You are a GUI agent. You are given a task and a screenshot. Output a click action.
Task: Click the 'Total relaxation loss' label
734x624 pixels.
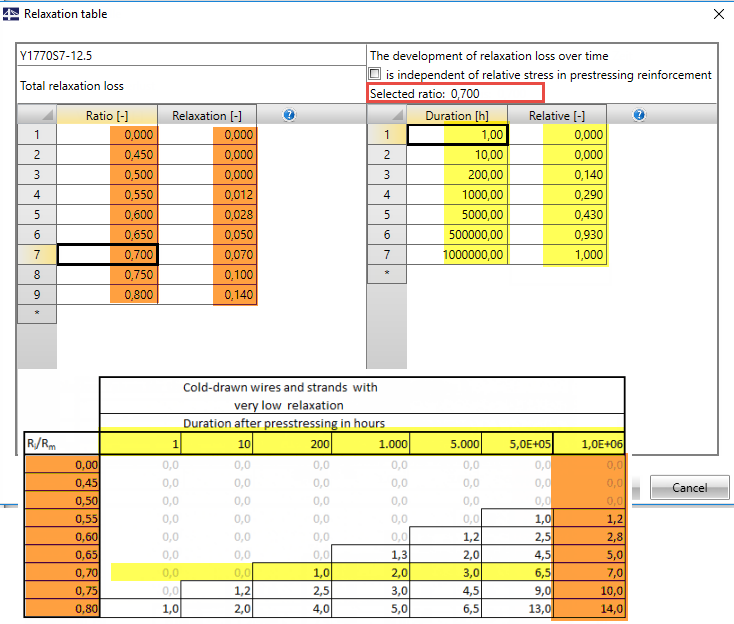[72, 86]
